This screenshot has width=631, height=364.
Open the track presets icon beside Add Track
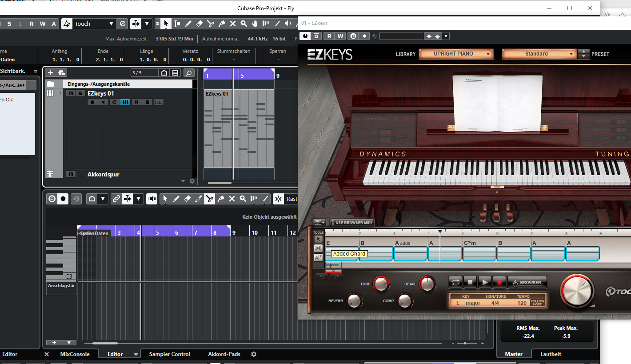click(61, 73)
